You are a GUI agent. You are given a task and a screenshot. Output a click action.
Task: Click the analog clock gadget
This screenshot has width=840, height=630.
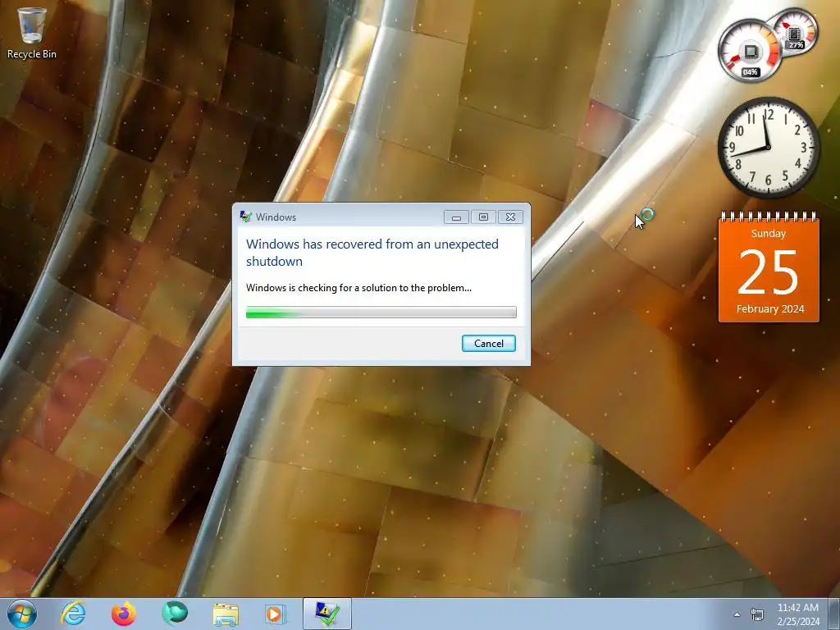tap(768, 146)
